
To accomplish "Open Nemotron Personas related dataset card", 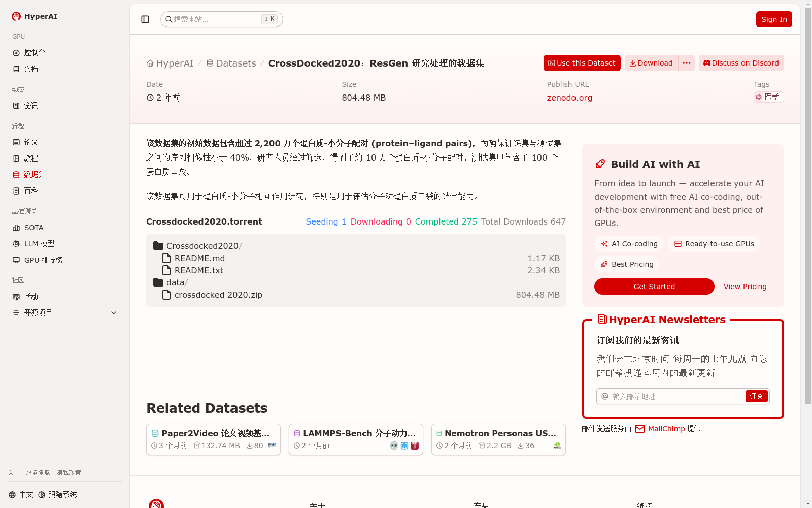I will pos(498,439).
